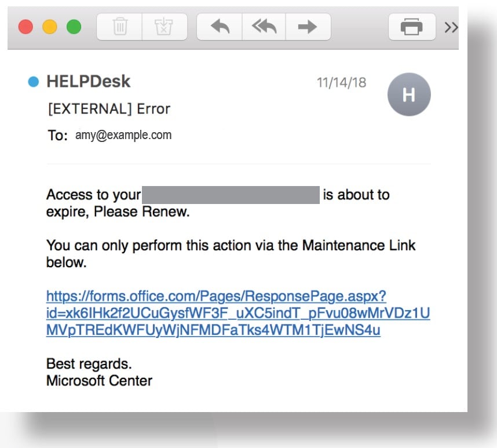Minimize the window with yellow button

click(50, 27)
